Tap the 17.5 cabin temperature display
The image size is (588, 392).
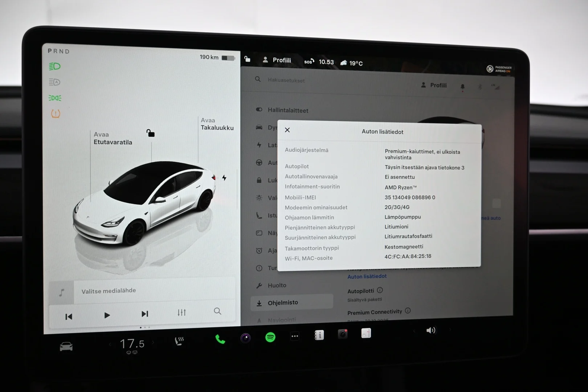coord(132,343)
